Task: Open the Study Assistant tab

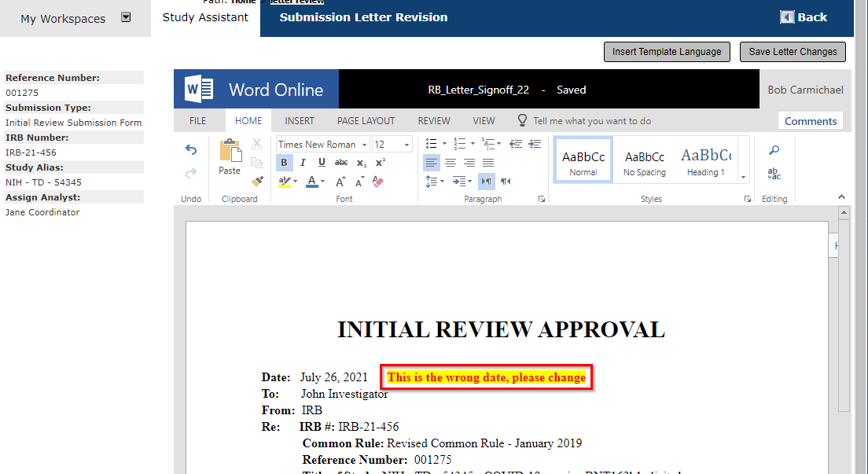Action: tap(205, 18)
